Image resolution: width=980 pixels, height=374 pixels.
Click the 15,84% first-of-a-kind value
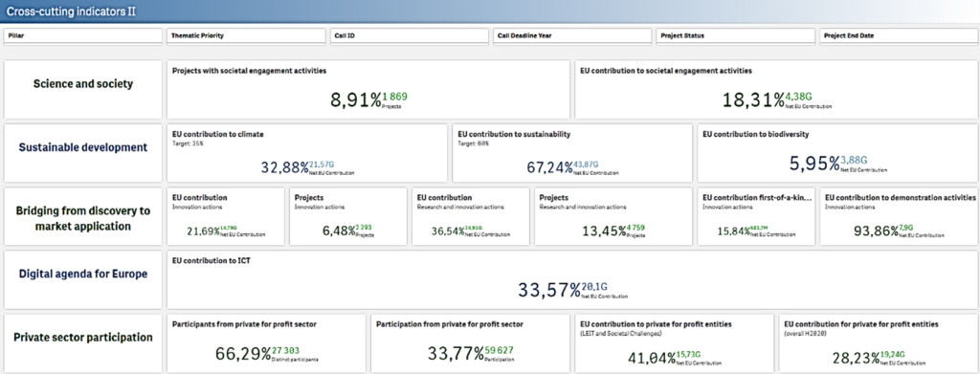pos(733,231)
